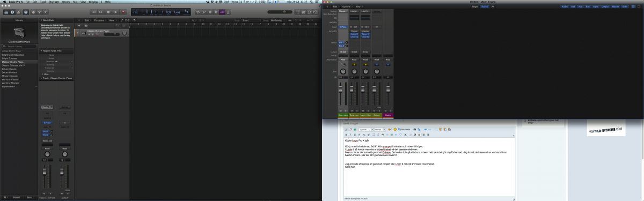Click the track hierarchy up-arrow in Tracks area
644x201 pixels.
pyautogui.click(x=79, y=20)
